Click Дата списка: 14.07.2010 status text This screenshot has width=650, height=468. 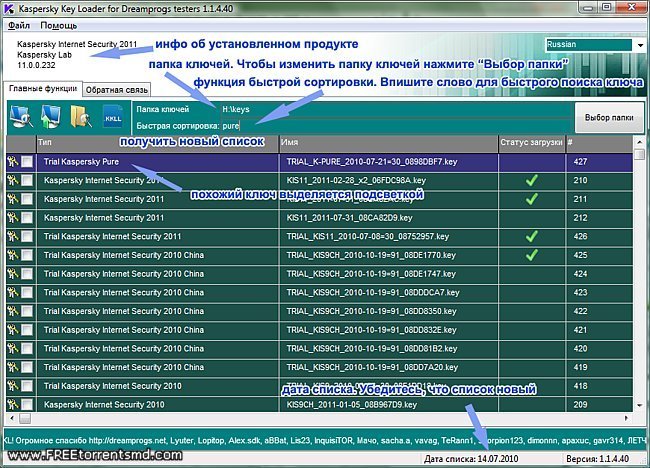tap(471, 459)
